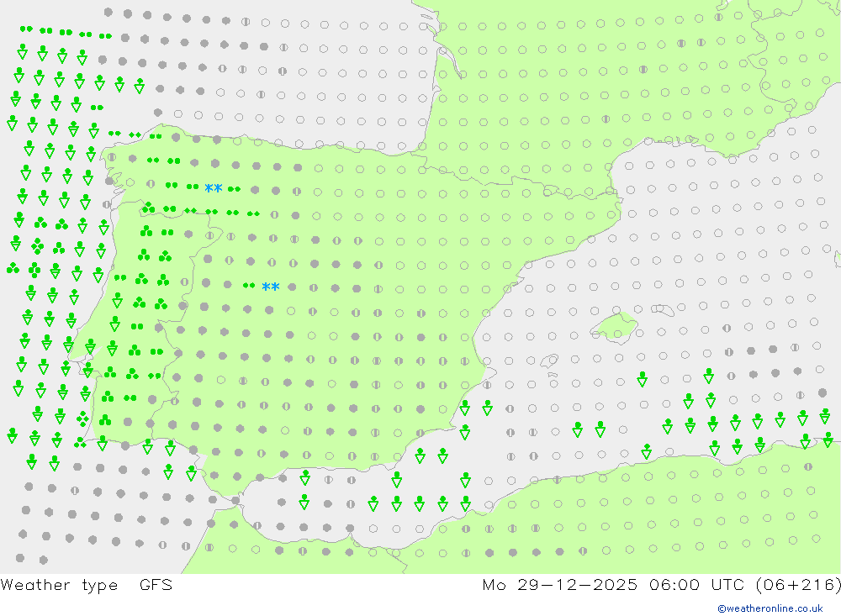The image size is (841, 616).
Task: Click Ibiza island outline on the map
Action: coord(549,361)
